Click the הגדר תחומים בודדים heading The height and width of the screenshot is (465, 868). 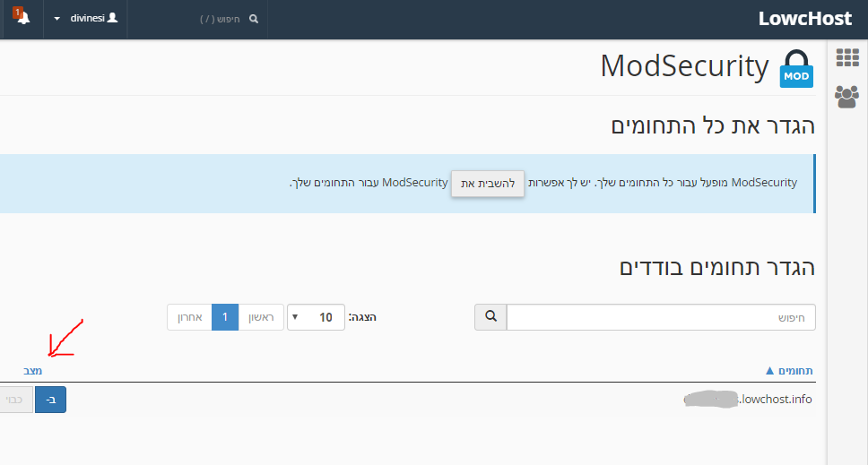click(x=716, y=267)
